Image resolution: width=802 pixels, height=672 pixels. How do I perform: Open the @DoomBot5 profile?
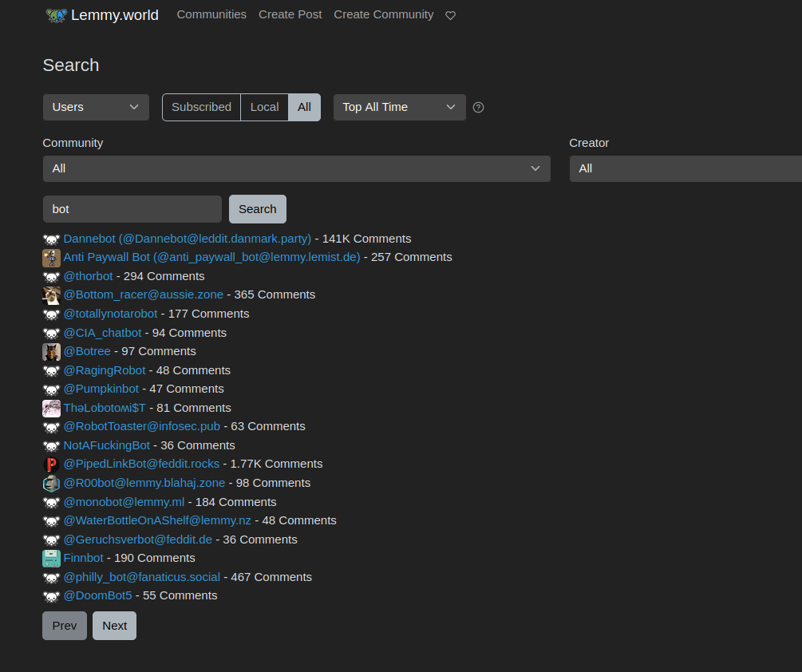[97, 596]
